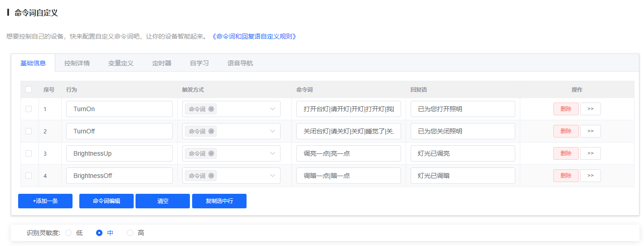Edit command words field 调亮一点|亮一点
Viewport: 644px width, 246px height.
(x=349, y=153)
